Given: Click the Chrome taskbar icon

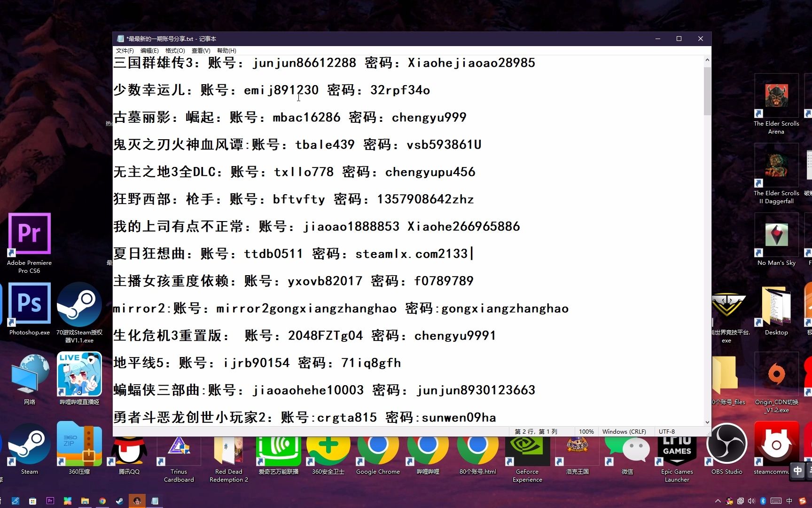Looking at the screenshot, I should (102, 501).
